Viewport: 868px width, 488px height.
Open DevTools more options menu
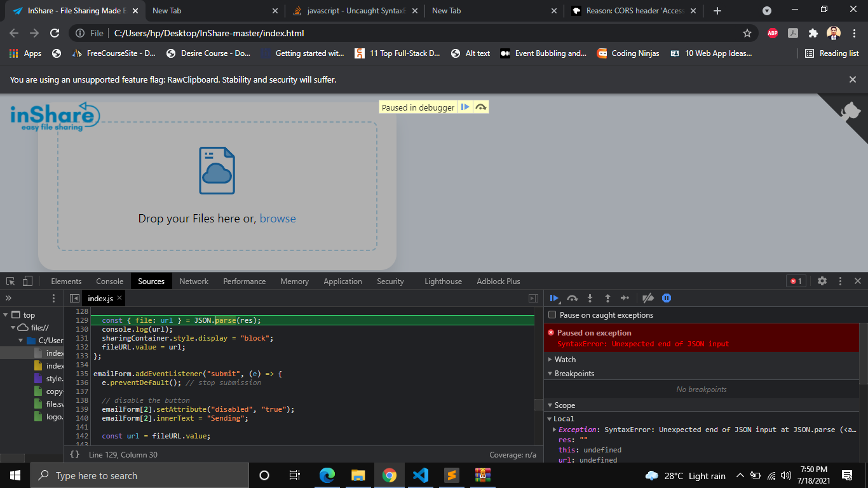coord(840,281)
